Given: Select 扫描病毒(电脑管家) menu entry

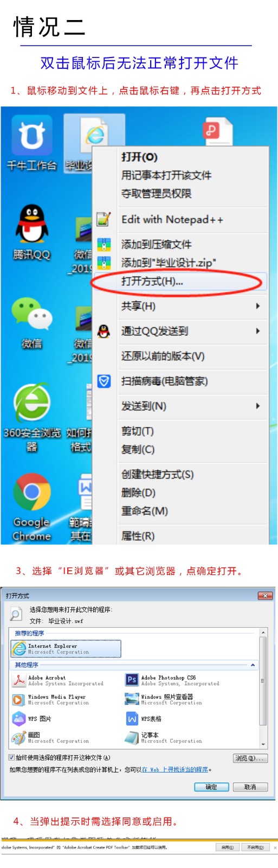Looking at the screenshot, I should (164, 381).
